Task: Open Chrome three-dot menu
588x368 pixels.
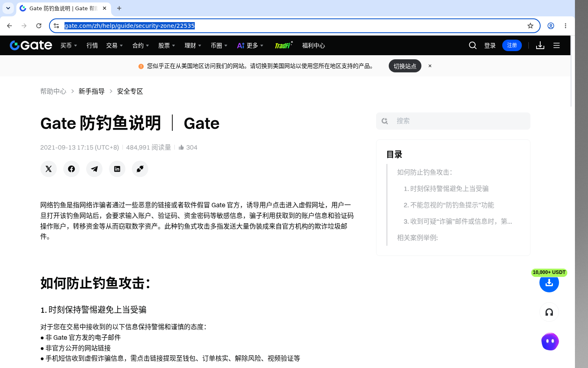Action: tap(566, 26)
